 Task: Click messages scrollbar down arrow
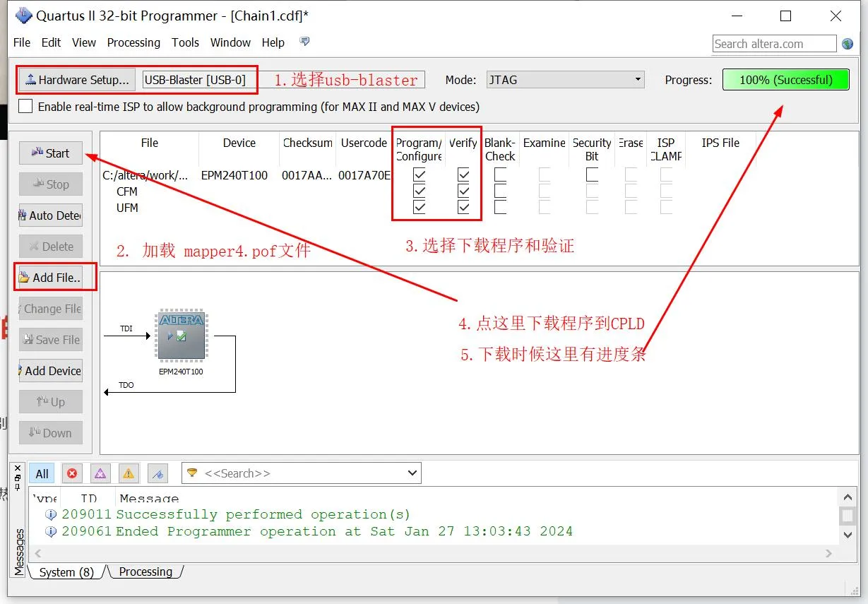(x=848, y=535)
